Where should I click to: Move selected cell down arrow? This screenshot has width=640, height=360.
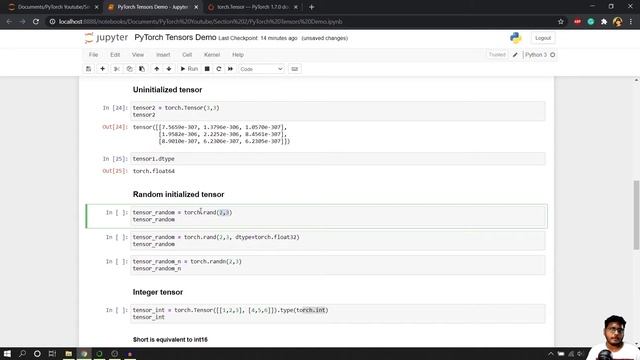tap(169, 69)
